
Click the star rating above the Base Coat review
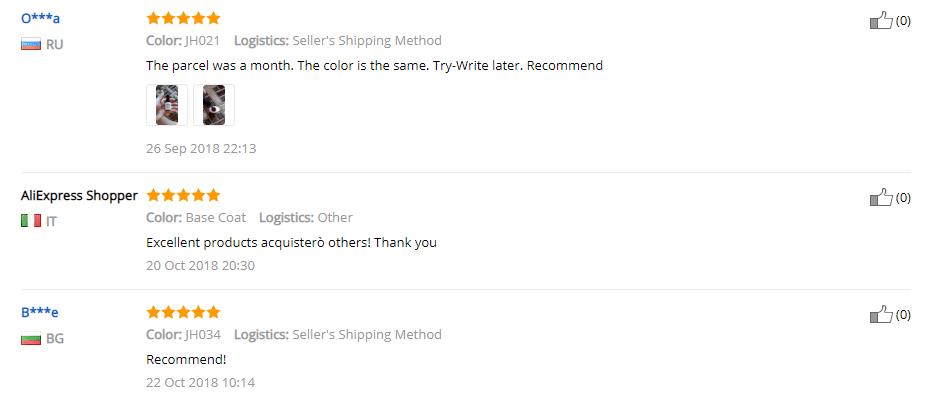[x=183, y=195]
